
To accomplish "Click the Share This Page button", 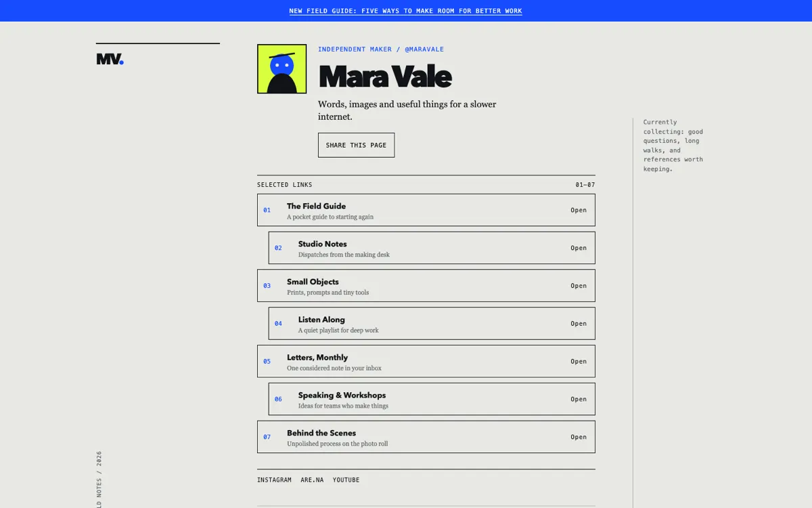I will pyautogui.click(x=357, y=145).
